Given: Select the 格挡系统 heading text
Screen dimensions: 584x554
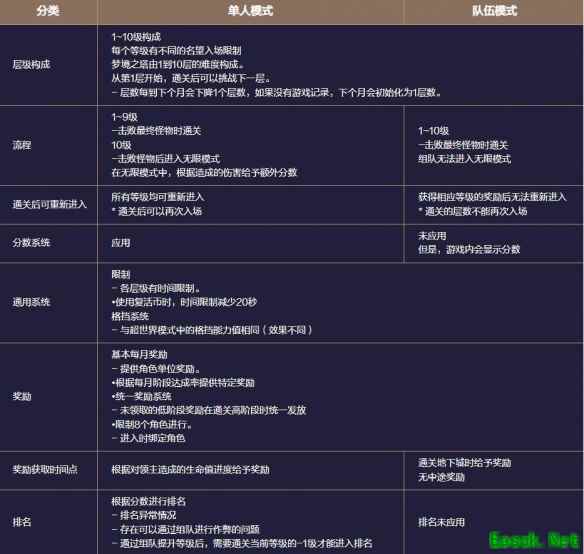Looking at the screenshot, I should click(x=130, y=316).
